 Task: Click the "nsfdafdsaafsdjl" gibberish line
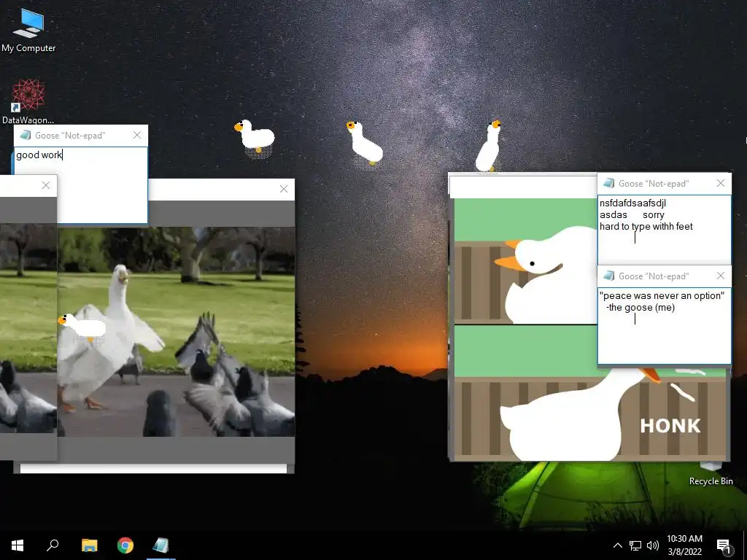tap(632, 203)
